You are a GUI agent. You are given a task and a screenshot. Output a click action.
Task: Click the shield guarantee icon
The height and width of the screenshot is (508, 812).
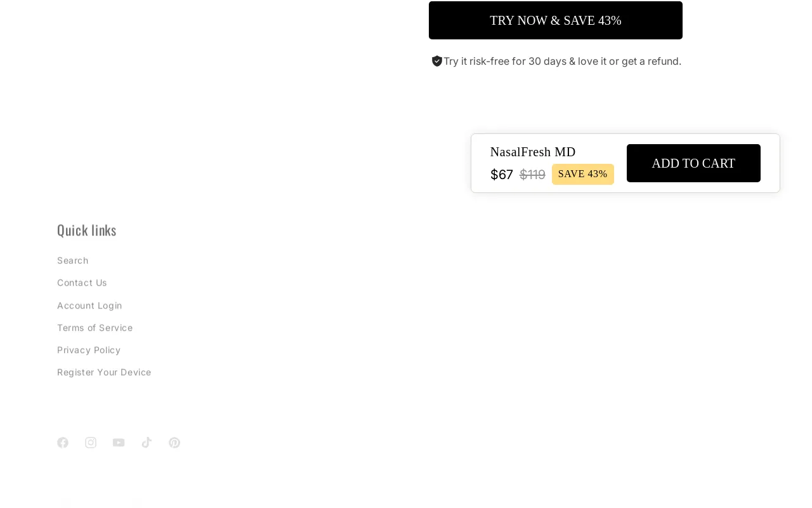tap(437, 61)
